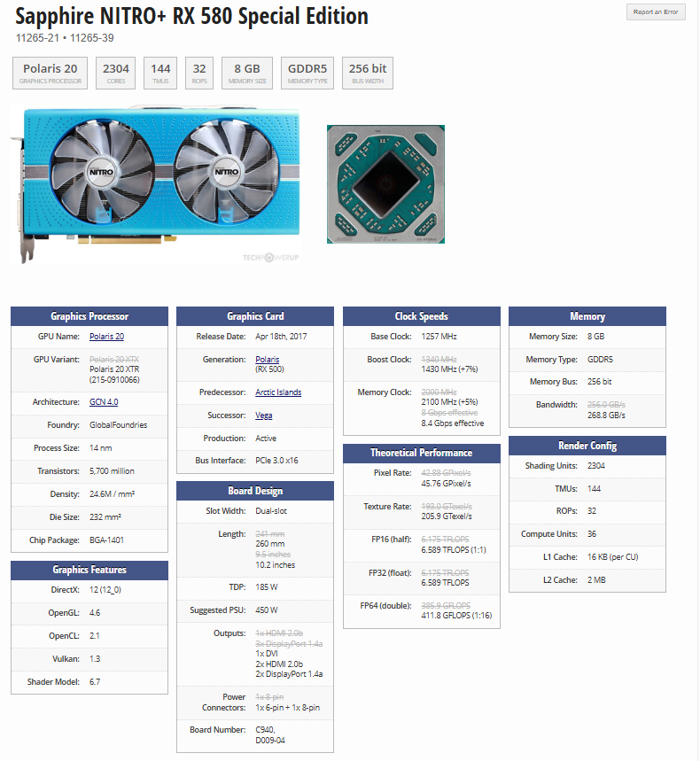Image resolution: width=700 pixels, height=761 pixels.
Task: Click the 2 MB L2 cache value
Action: [x=596, y=580]
